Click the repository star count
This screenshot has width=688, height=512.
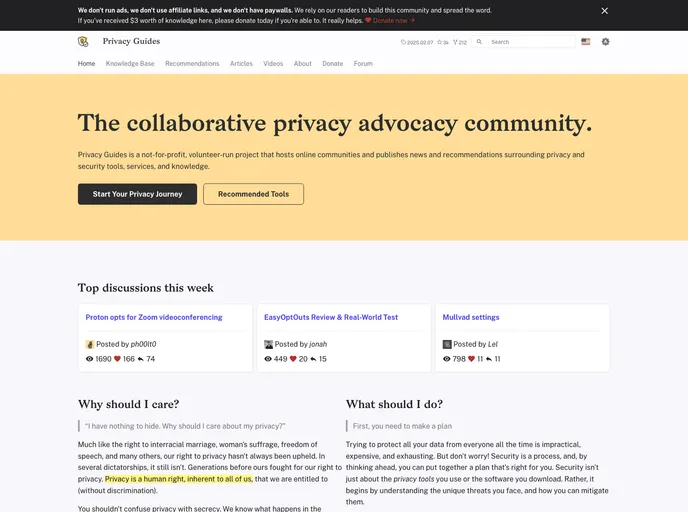click(x=443, y=42)
